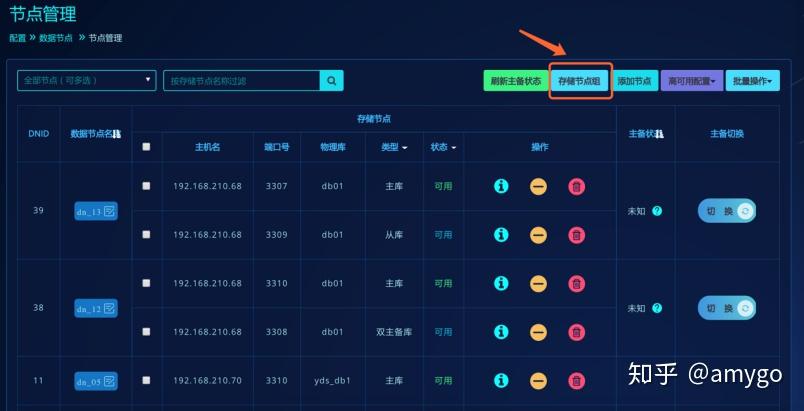
Task: Go to 配置 in the breadcrumb
Action: (17, 38)
